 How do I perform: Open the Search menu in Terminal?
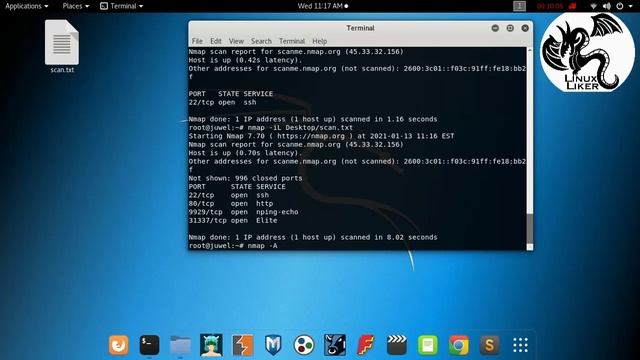261,41
